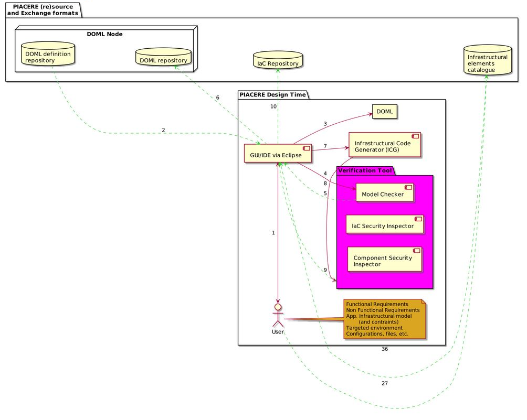Click arrow label 9 near Verification Tool
The width and height of the screenshot is (527, 420).
(x=325, y=270)
